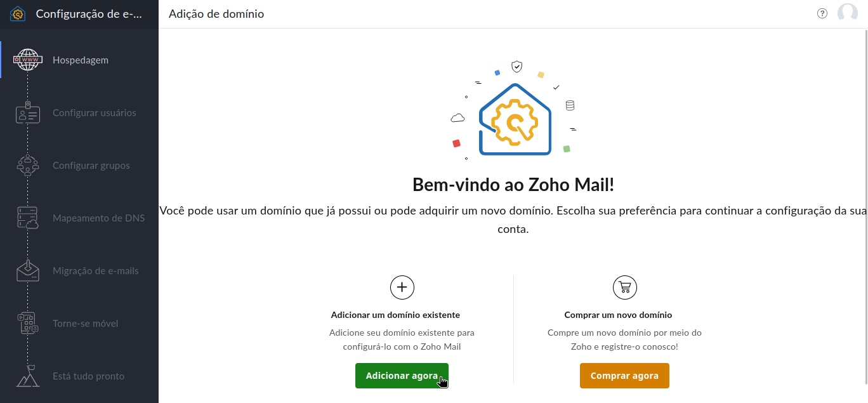The width and height of the screenshot is (868, 403).
Task: Click the Migração de e-mails envelope icon
Action: point(28,271)
